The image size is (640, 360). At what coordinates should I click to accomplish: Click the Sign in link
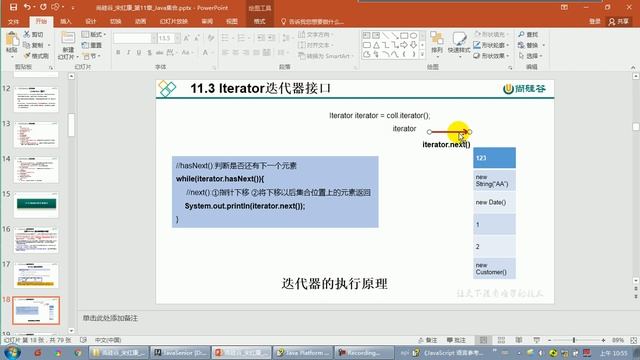pos(595,21)
